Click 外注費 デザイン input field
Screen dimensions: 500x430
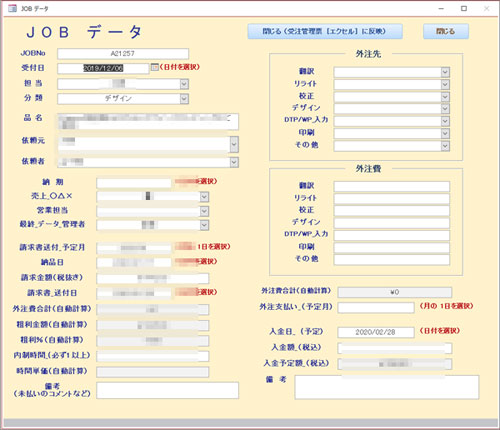click(392, 223)
